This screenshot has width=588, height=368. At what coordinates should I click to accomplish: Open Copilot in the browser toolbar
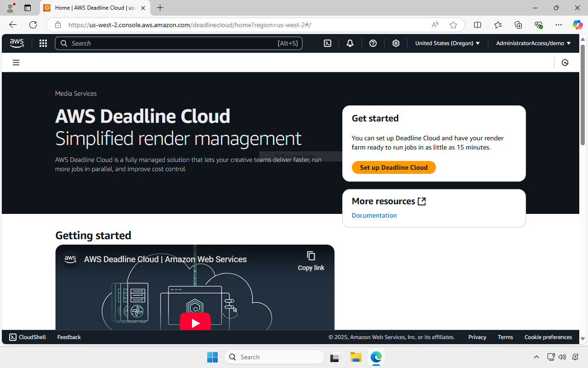point(577,25)
